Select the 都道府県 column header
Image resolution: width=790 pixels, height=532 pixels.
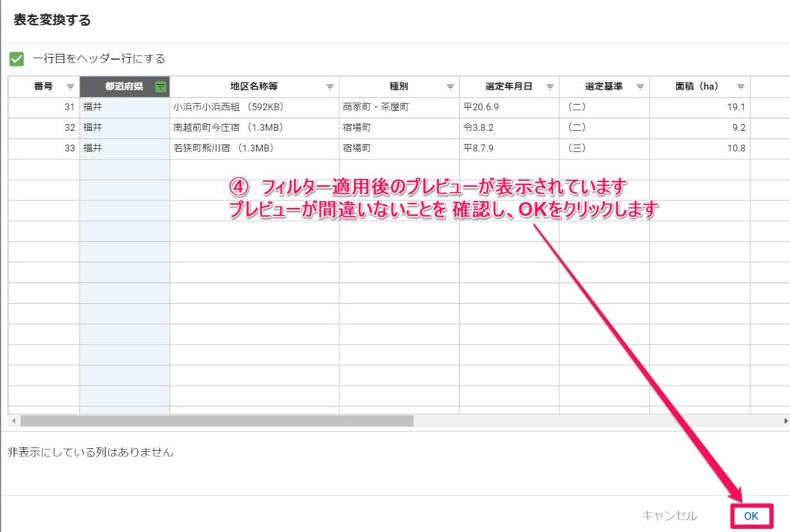124,86
